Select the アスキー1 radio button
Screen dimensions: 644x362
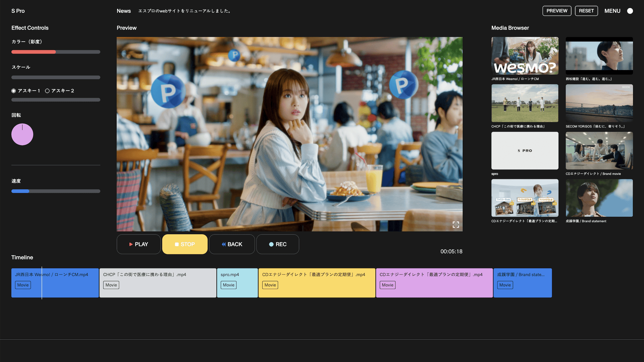14,90
